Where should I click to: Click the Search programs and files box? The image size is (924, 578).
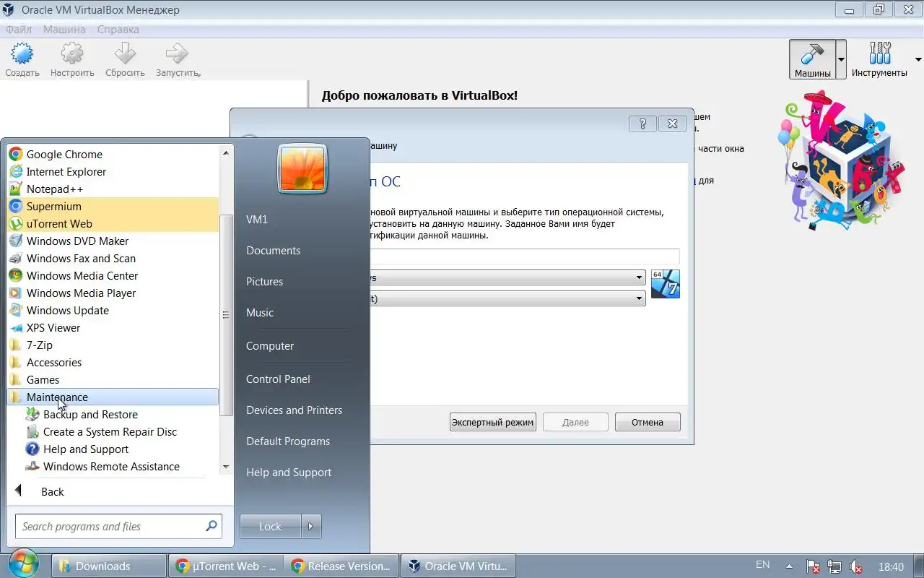[x=118, y=526]
